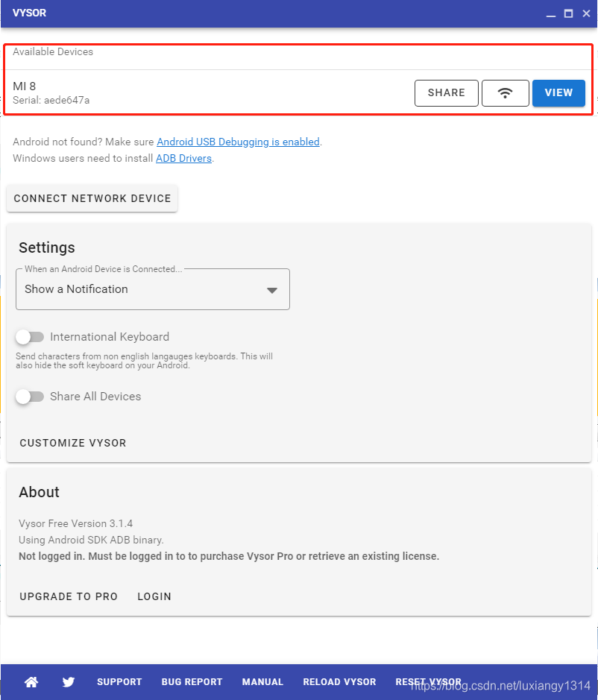Click RESET VYSOR in the footer
Viewport: 598px width, 700px height.
pyautogui.click(x=428, y=681)
